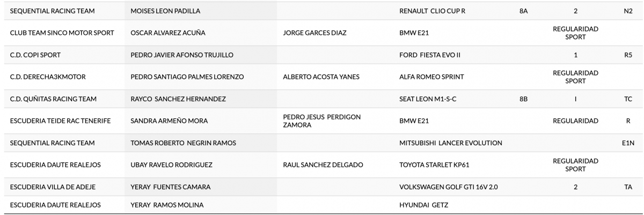Click co-driver Alberto Acosta Yanes
Screen dimensions: 644x215
(x=321, y=77)
